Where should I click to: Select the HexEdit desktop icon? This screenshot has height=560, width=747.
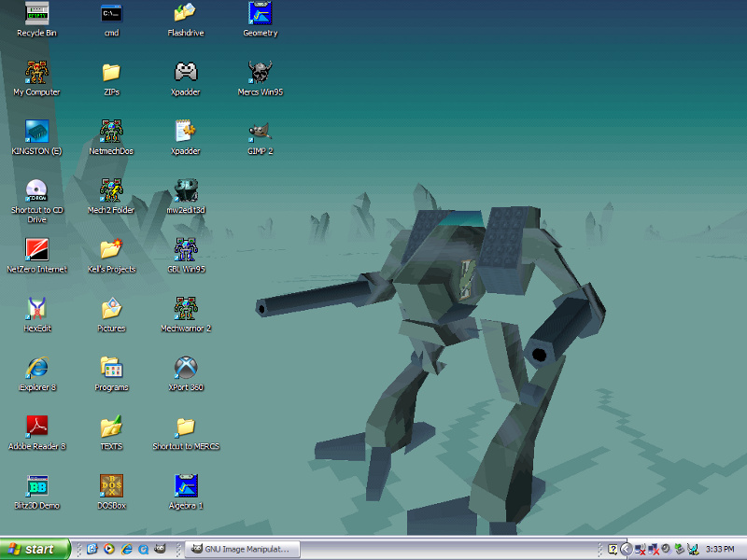pyautogui.click(x=36, y=308)
